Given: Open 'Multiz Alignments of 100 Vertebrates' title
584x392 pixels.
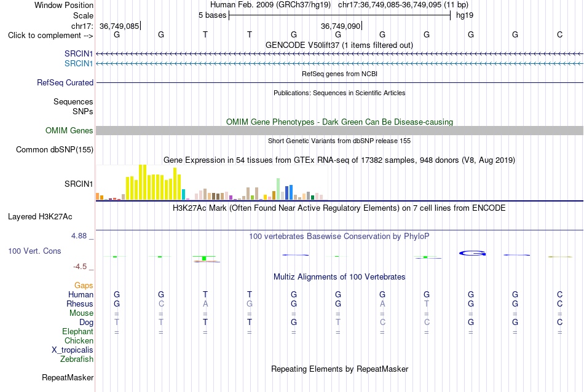Looking at the screenshot, I should [x=339, y=277].
